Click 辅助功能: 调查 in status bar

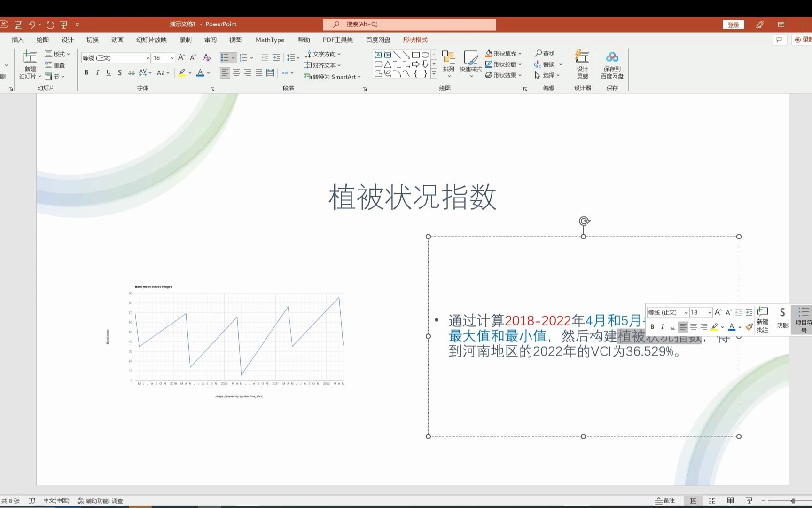click(x=100, y=501)
